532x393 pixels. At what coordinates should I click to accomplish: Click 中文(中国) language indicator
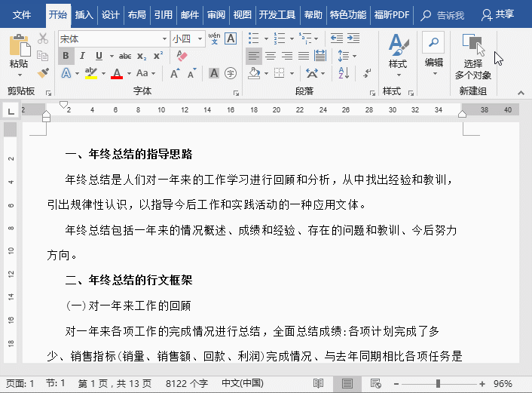pos(243,383)
